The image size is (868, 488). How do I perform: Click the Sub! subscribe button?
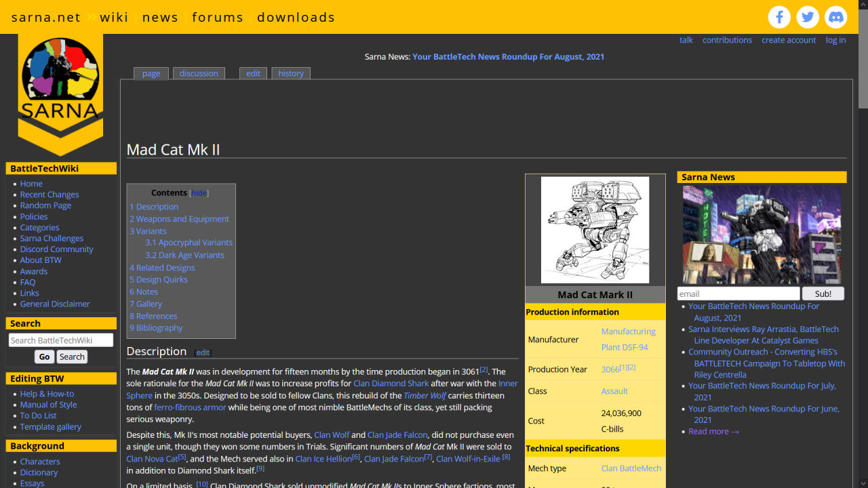click(x=823, y=293)
